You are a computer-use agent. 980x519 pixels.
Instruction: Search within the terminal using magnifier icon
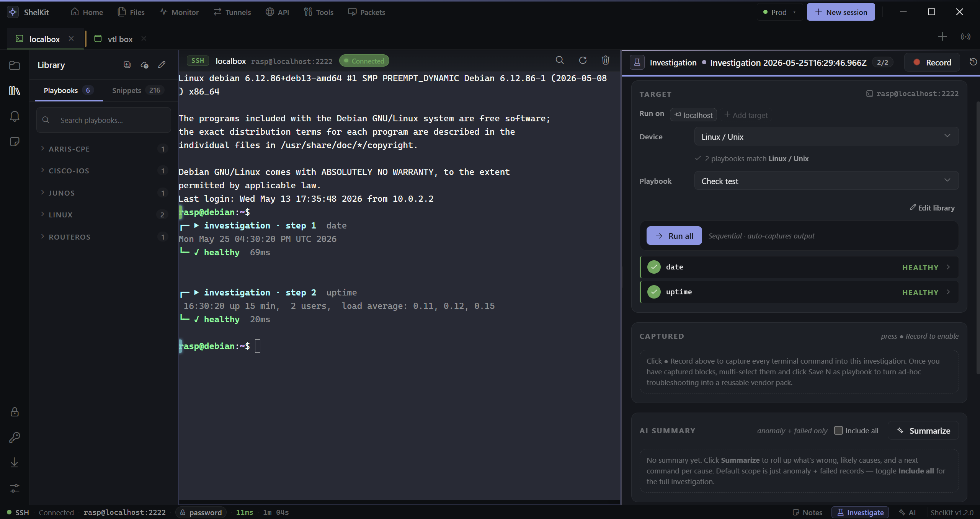(560, 60)
